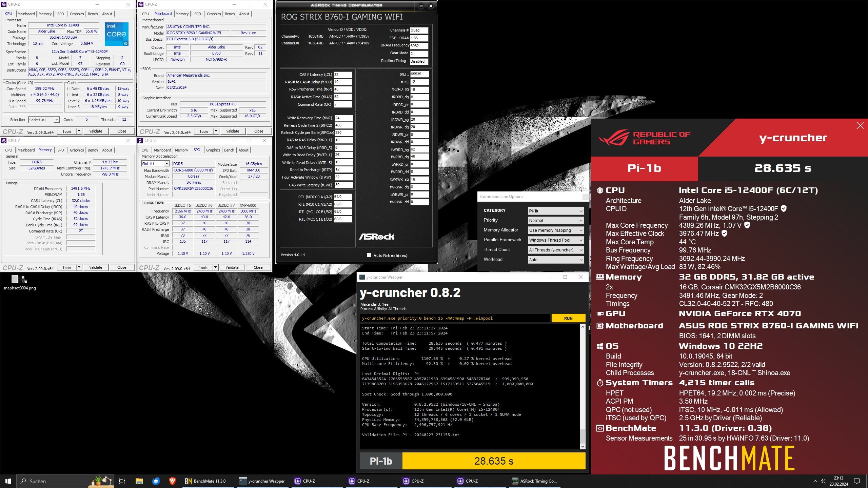Viewport: 868px width, 488px height.
Task: Switch to BenchMate 11.3.0 in the taskbar
Action: tap(208, 481)
